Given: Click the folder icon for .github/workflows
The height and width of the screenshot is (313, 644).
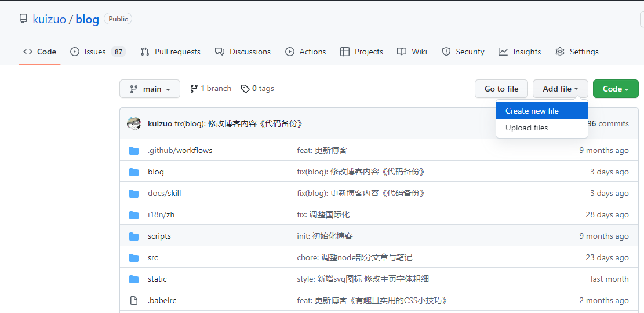Looking at the screenshot, I should 134,150.
